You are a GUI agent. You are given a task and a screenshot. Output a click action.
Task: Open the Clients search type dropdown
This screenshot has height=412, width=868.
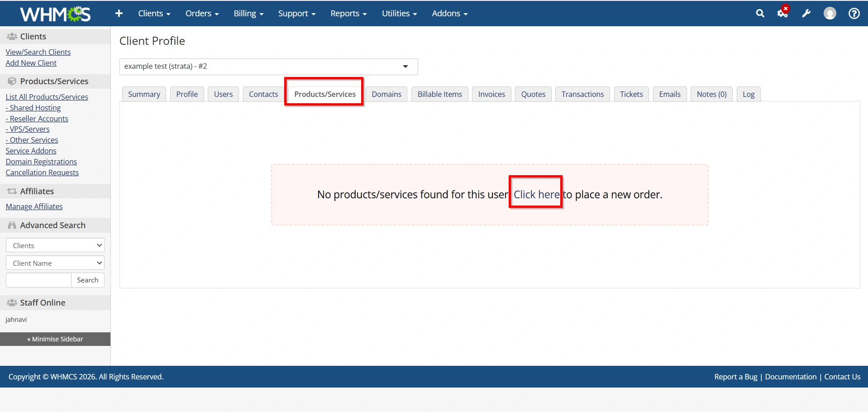pos(55,245)
